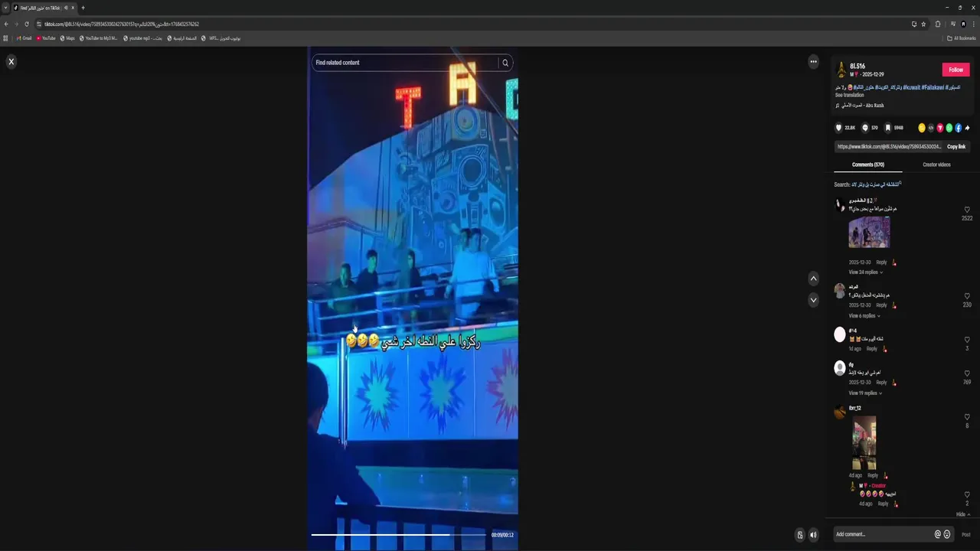Switch to the Comments (570) tab
980x551 pixels.
(868, 165)
